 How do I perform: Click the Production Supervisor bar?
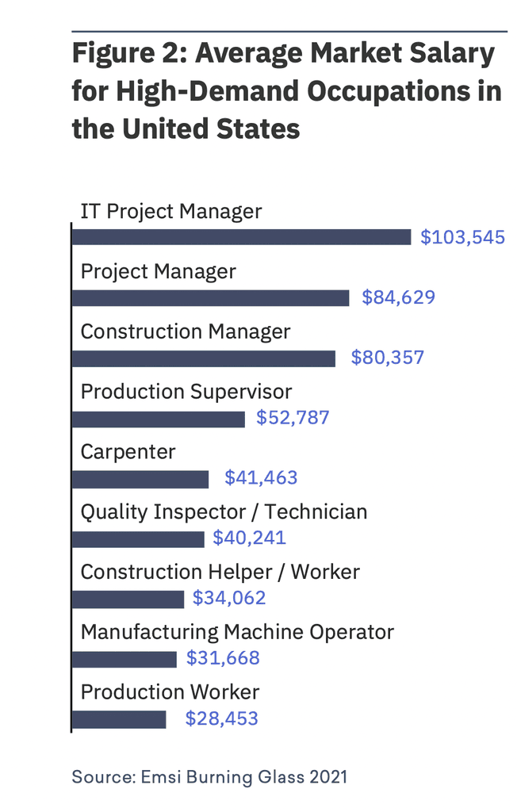pos(159,419)
